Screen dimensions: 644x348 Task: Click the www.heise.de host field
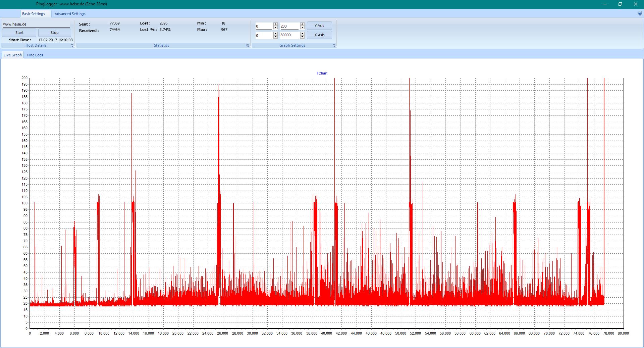click(x=36, y=24)
